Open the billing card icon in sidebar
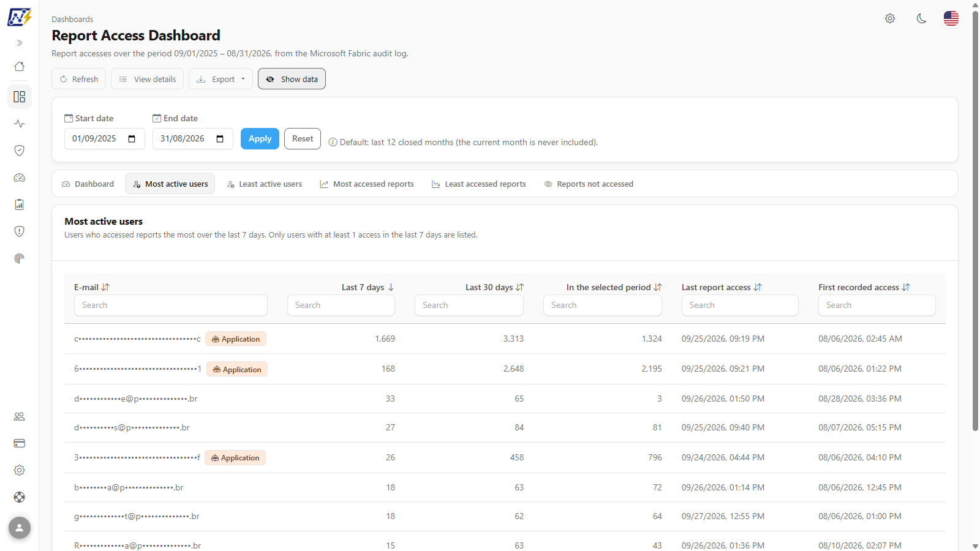Image resolution: width=980 pixels, height=551 pixels. 20,443
